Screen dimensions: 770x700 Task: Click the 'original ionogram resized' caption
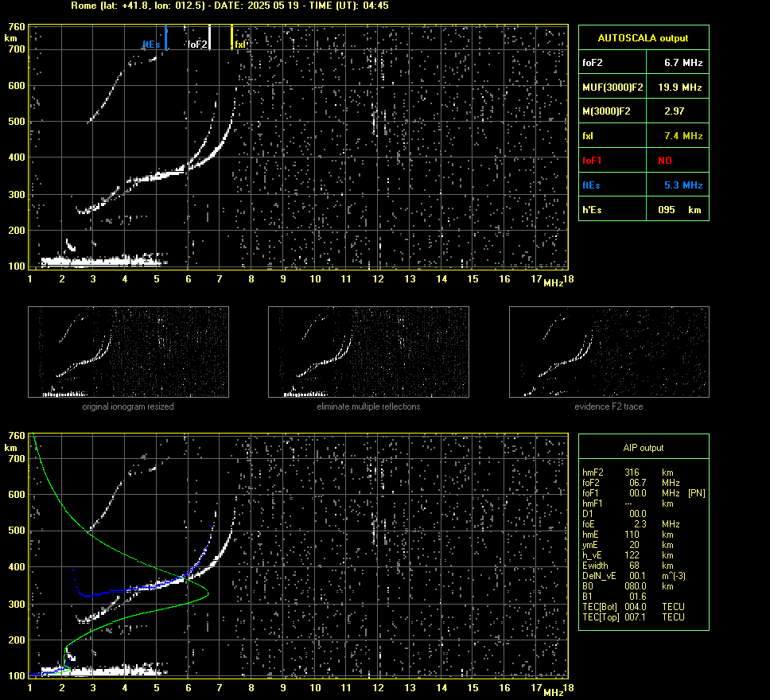point(128,406)
